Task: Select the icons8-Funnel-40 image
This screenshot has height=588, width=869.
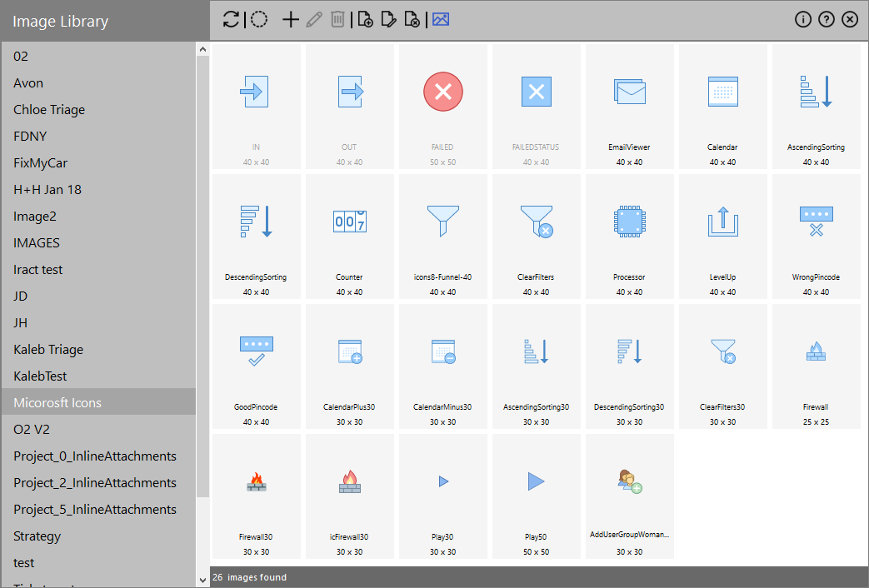Action: tap(442, 237)
